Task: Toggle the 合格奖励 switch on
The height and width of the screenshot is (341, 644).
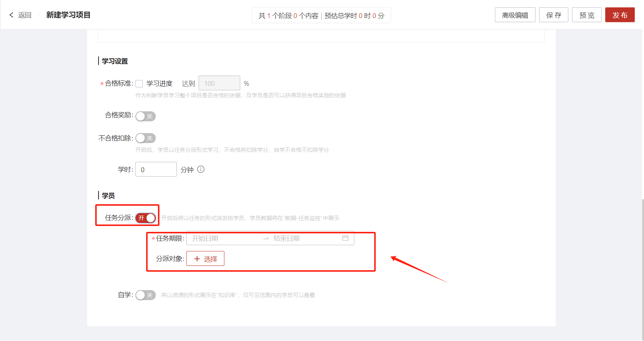Action: coord(145,116)
